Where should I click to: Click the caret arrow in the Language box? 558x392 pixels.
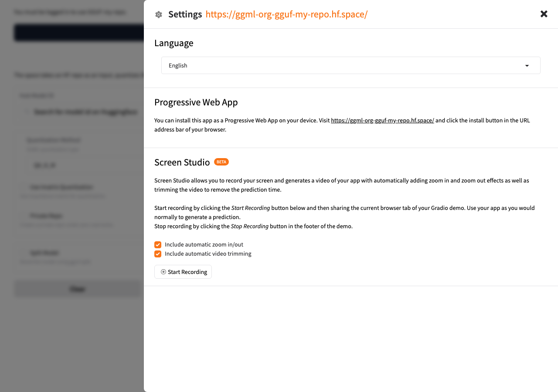(x=527, y=66)
